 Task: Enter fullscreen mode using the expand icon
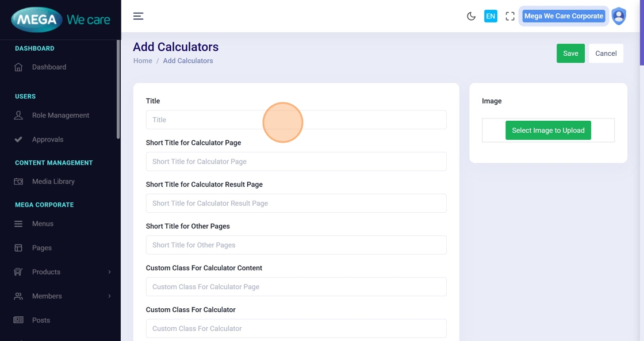point(510,16)
